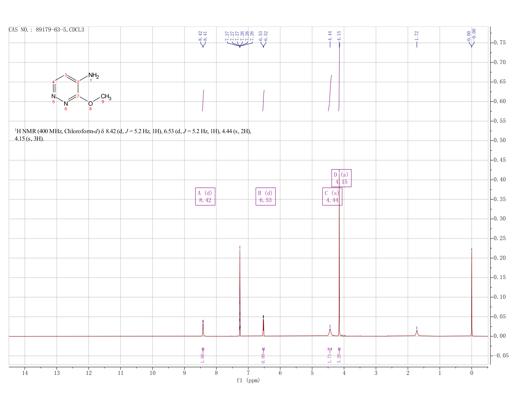The width and height of the screenshot is (532, 411).
Task: Click the integral value 0.99
Action: [263, 358]
